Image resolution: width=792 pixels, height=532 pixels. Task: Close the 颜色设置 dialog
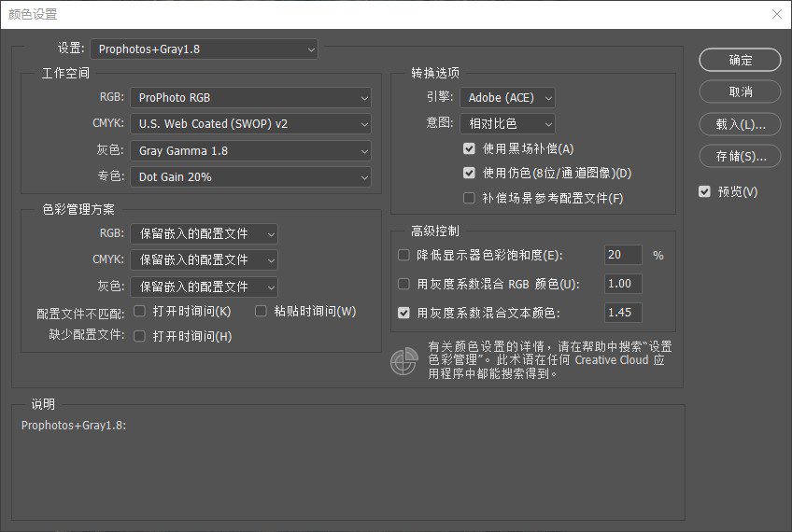point(777,14)
